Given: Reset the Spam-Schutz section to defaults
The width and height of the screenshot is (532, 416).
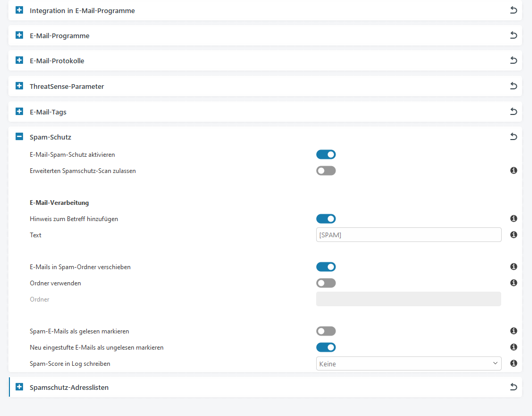Looking at the screenshot, I should [513, 137].
